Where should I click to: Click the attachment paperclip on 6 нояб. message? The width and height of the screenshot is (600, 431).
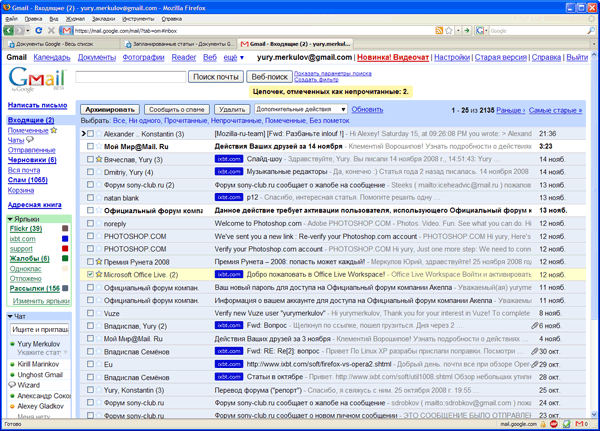click(x=535, y=326)
